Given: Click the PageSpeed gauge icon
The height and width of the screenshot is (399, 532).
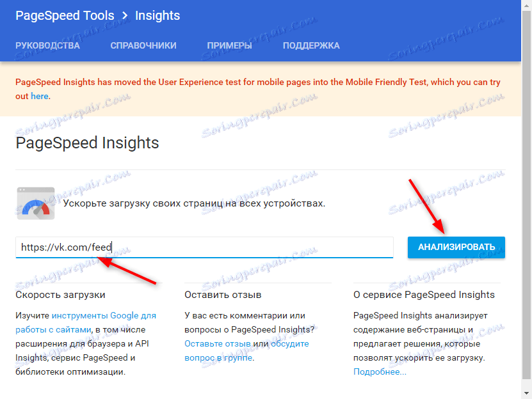Looking at the screenshot, I should coord(36,203).
